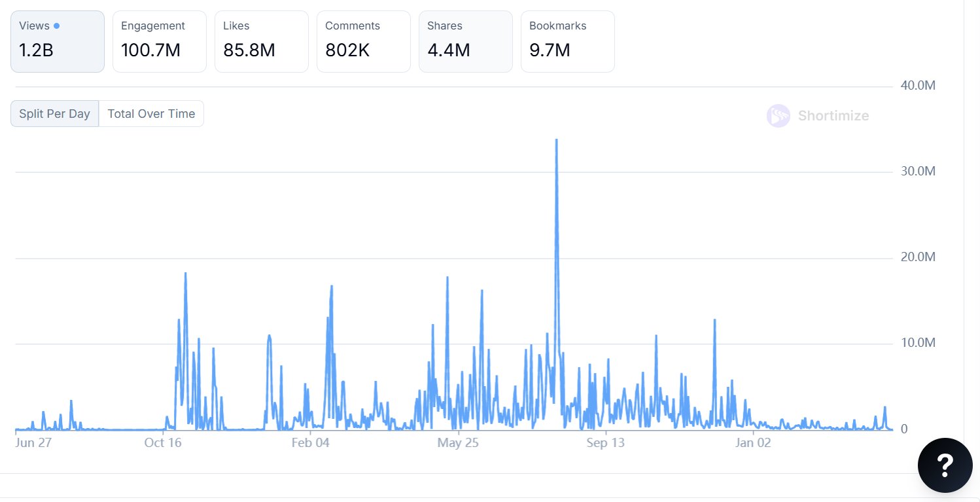
Task: Switch to Total Over Time view
Action: [x=151, y=113]
